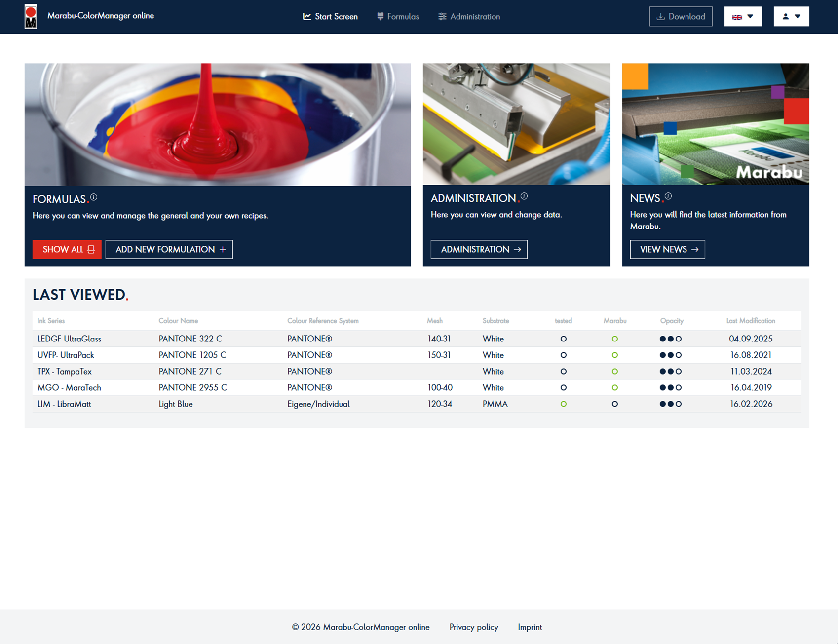Click the Formulas paint brush icon
The width and height of the screenshot is (838, 644).
[380, 16]
